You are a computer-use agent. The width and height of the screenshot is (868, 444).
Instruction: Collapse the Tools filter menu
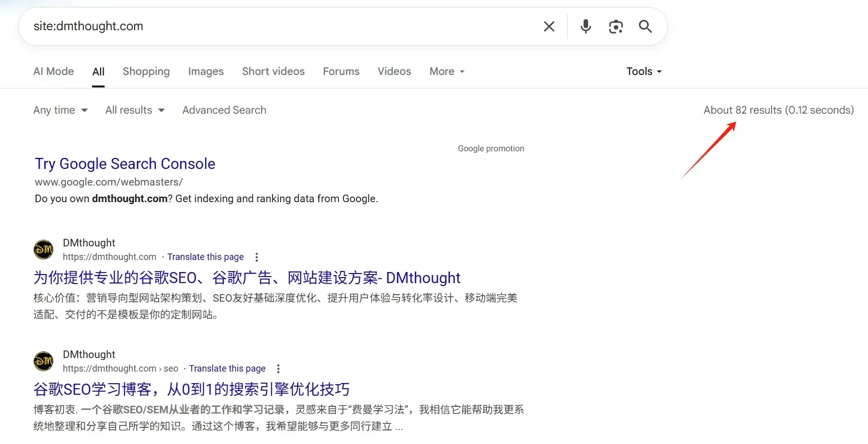tap(644, 71)
